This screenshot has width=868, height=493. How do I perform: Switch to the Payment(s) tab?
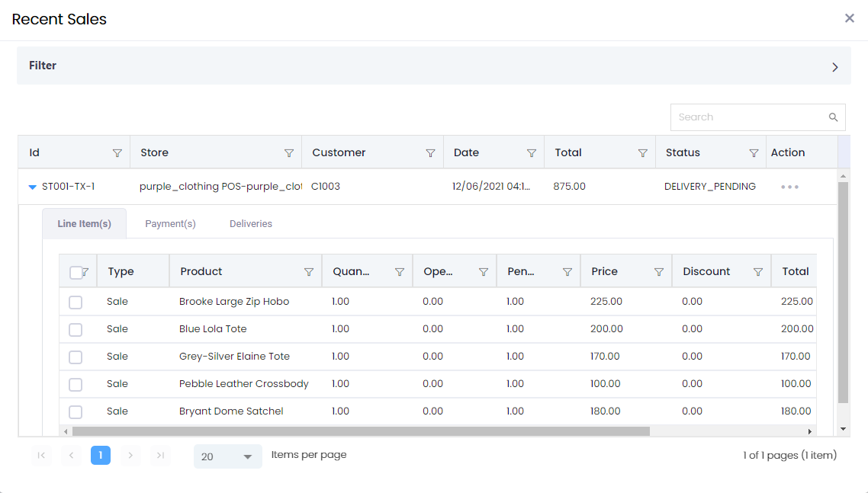coord(170,224)
